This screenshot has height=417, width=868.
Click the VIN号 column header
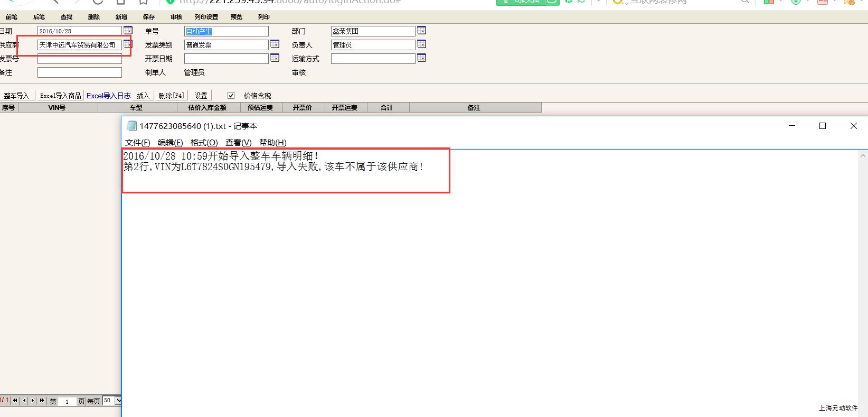coord(57,108)
